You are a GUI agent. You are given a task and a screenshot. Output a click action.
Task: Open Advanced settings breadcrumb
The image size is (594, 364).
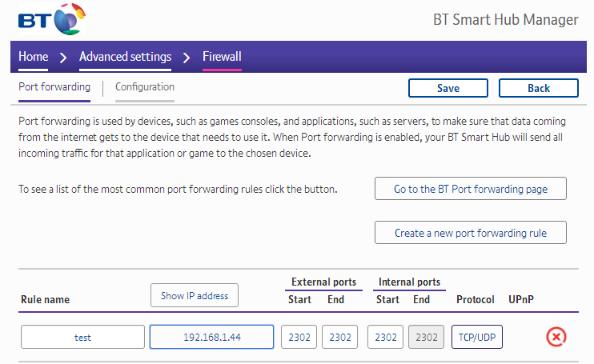[x=125, y=57]
